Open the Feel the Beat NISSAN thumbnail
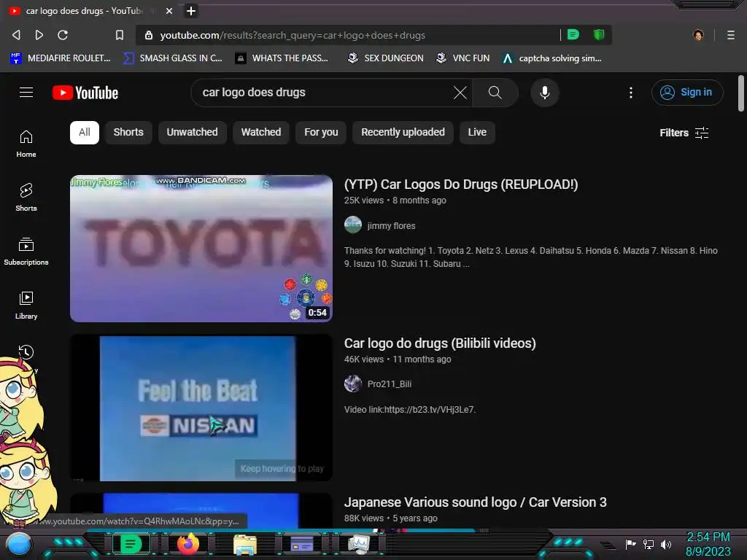 pyautogui.click(x=201, y=408)
